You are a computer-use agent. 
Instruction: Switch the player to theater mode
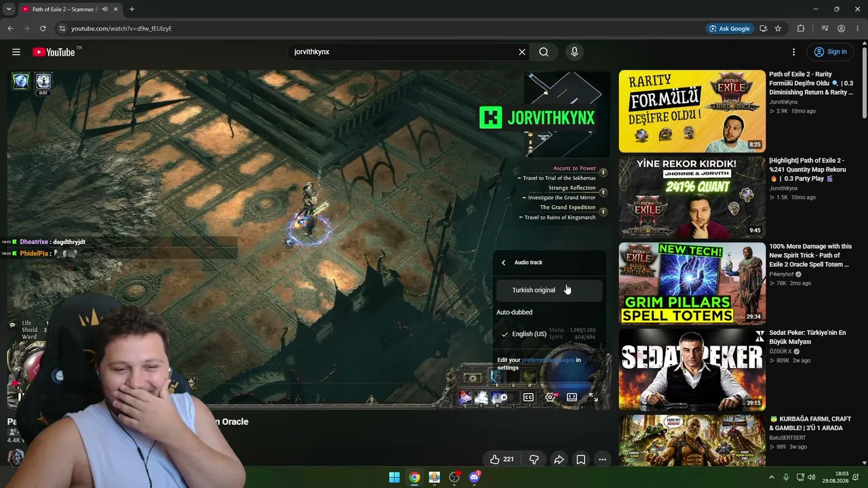click(572, 398)
